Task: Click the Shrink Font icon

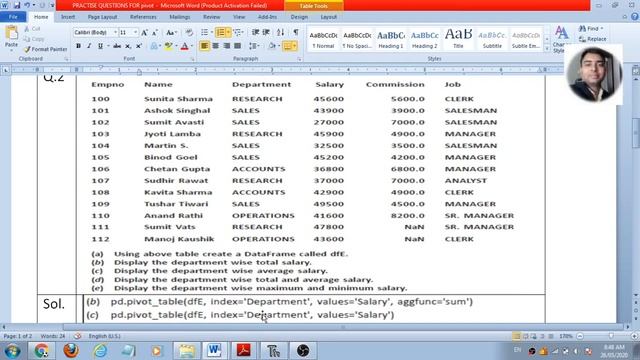Action: coord(155,33)
